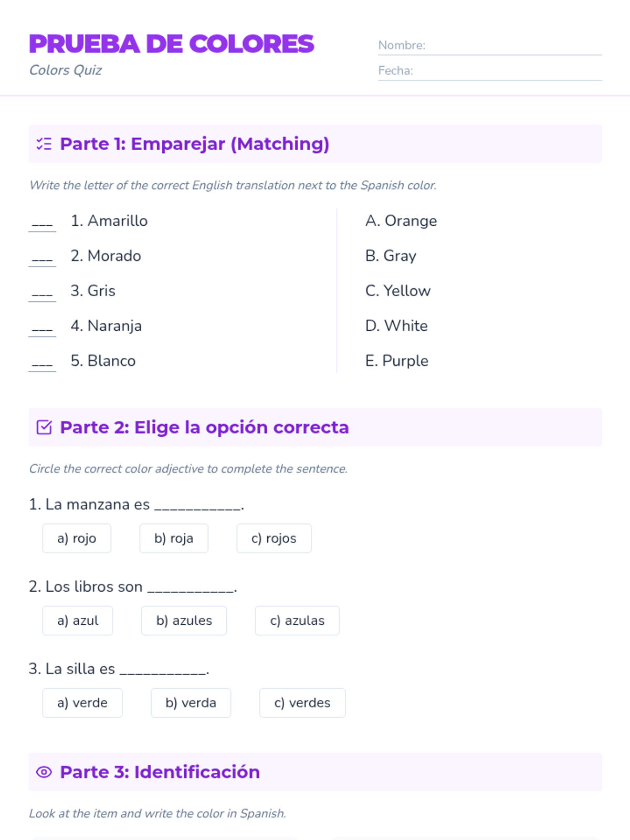Click the checklist icon beside Parte 1

tap(44, 144)
